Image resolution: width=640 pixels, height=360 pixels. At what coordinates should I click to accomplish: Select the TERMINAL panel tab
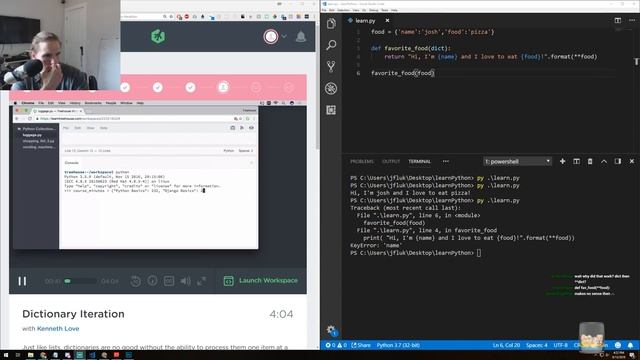pos(420,162)
